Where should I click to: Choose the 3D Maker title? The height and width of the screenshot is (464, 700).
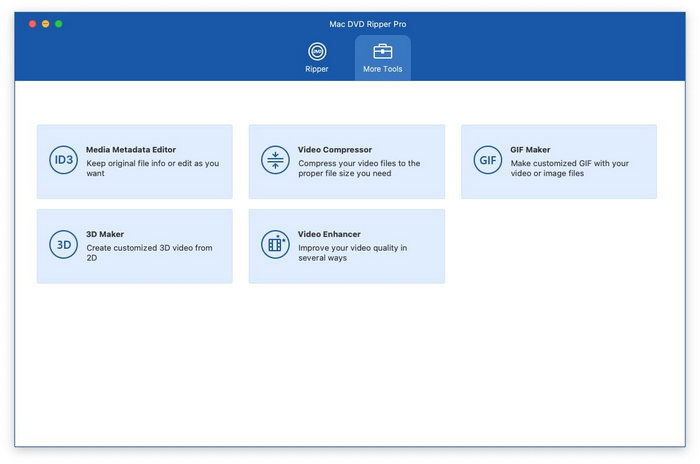coord(105,234)
